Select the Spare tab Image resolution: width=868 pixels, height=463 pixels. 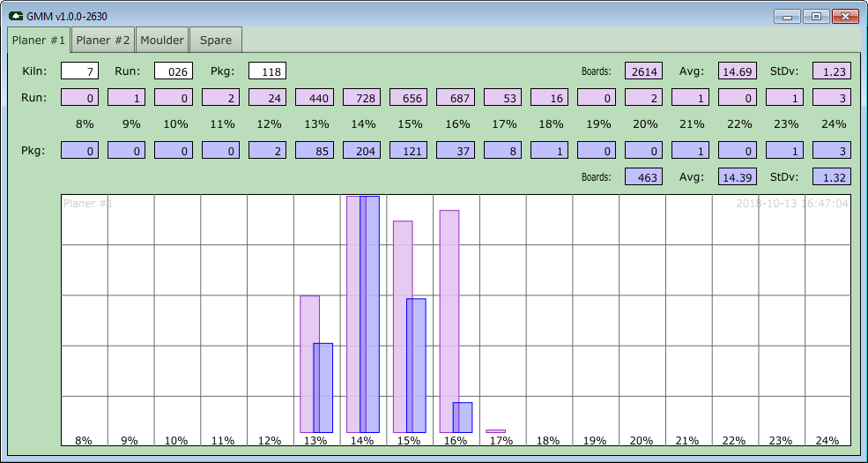216,41
